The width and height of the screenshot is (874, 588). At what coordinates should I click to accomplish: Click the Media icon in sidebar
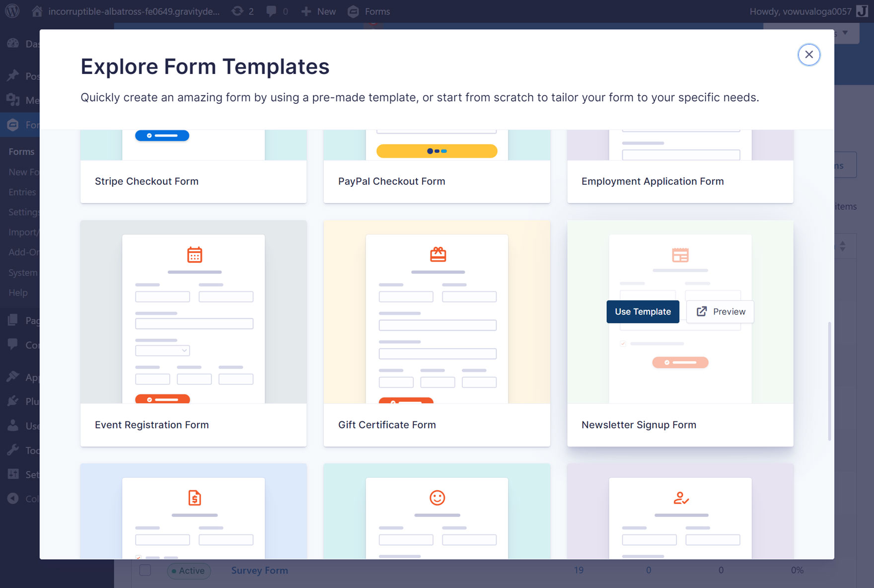tap(13, 100)
